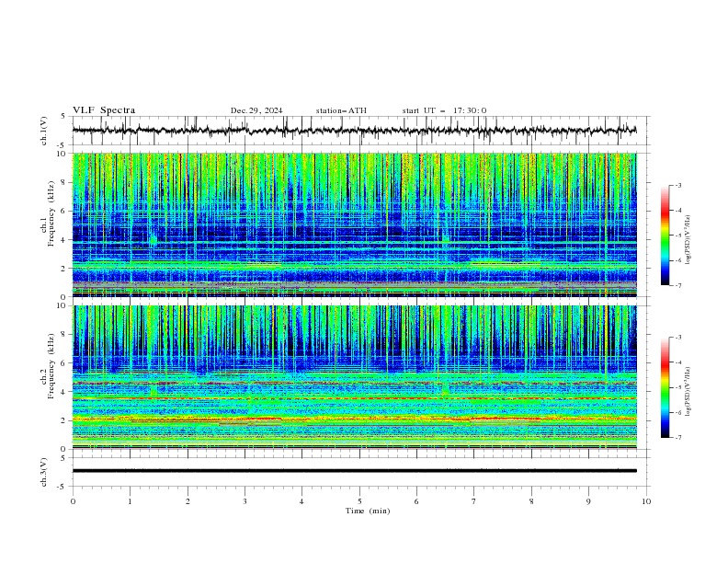This screenshot has width=728, height=563.
Task: Click the ch.2 'Frequency (kHz)' axis label
Action: pos(51,366)
